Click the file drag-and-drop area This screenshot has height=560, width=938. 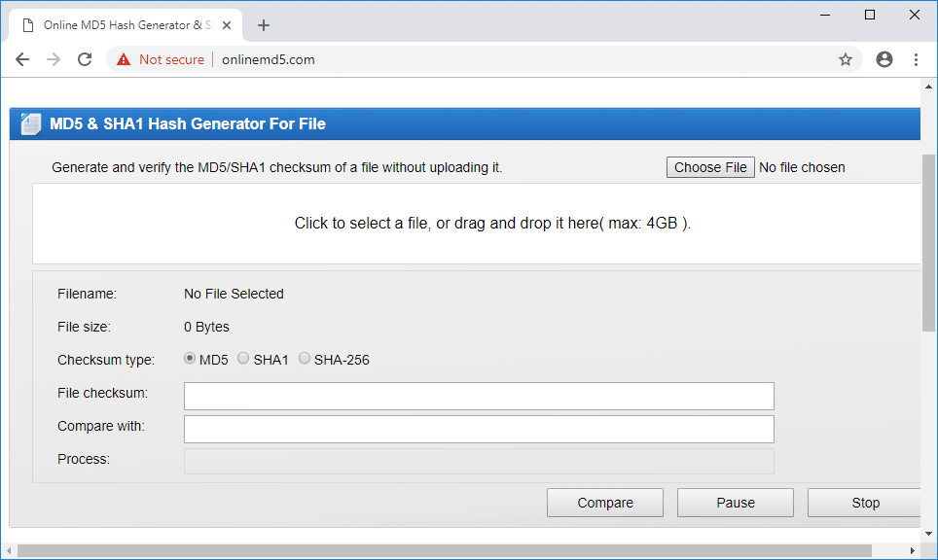point(477,224)
